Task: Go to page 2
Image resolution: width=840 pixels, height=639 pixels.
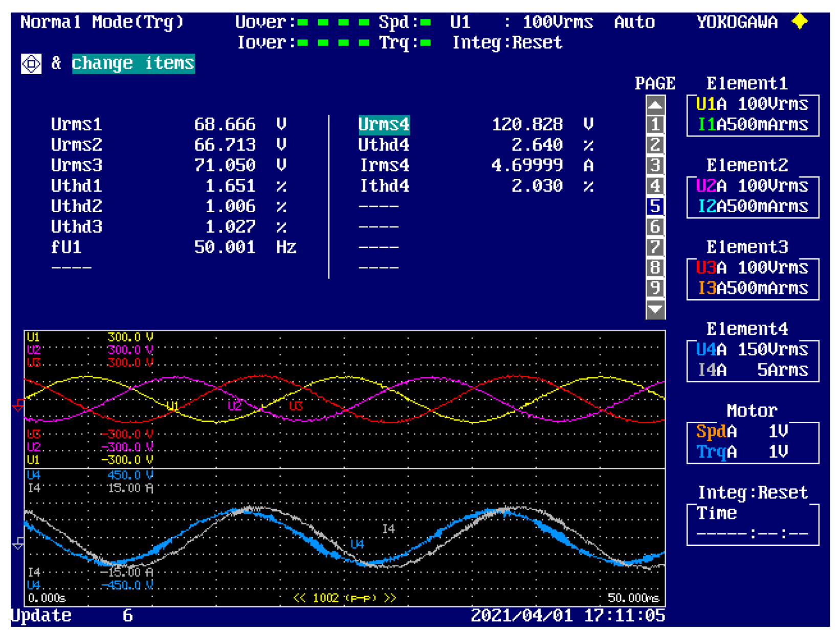Action: pyautogui.click(x=655, y=145)
